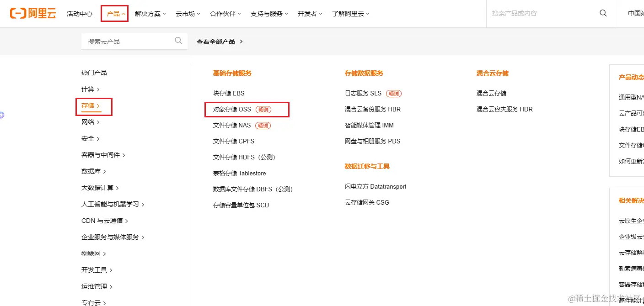This screenshot has height=306, width=644.
Task: Open the 文件存储 HDFS（公测）link
Action: point(244,157)
